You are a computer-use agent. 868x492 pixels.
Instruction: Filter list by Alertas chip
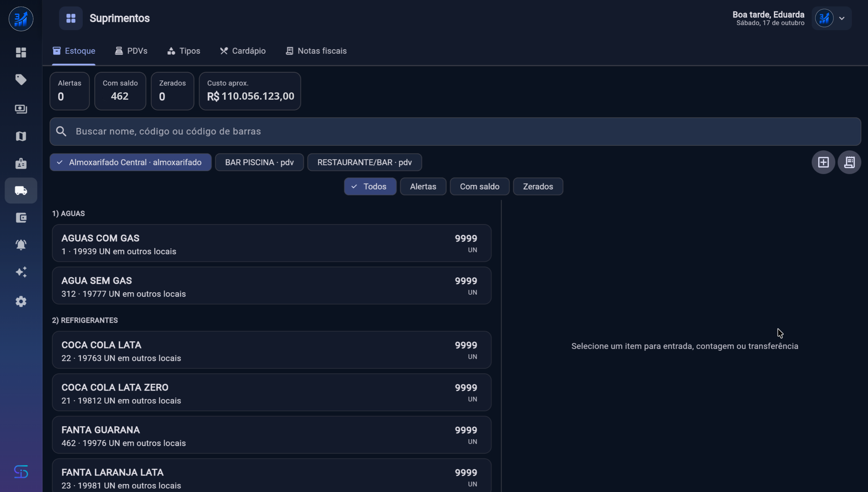[x=423, y=186]
